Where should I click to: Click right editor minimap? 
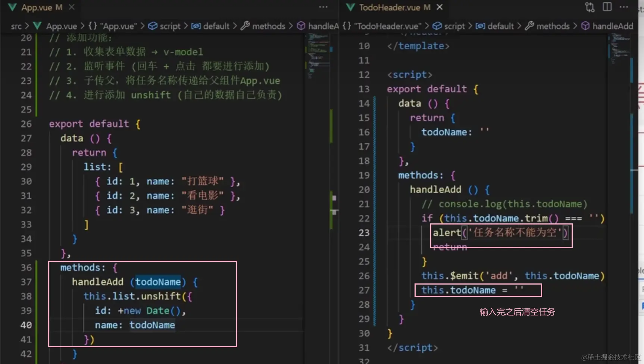click(619, 48)
